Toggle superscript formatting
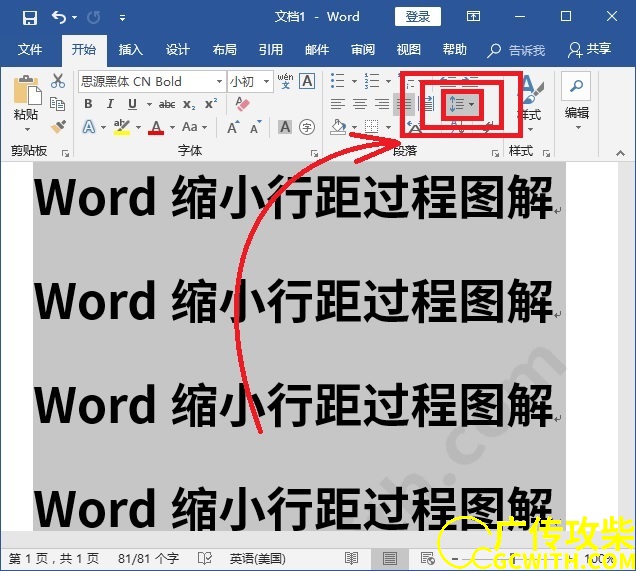This screenshot has width=636, height=571. click(x=211, y=104)
